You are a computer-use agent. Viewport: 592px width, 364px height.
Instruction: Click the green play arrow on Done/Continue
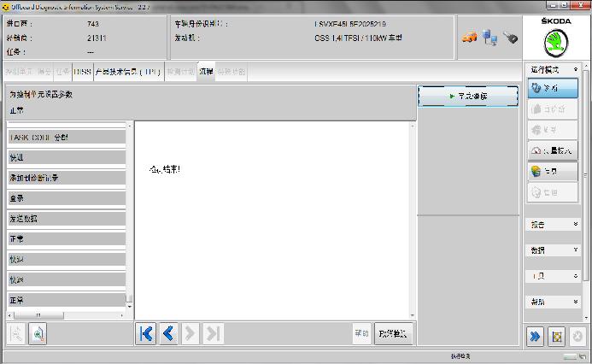pyautogui.click(x=452, y=97)
